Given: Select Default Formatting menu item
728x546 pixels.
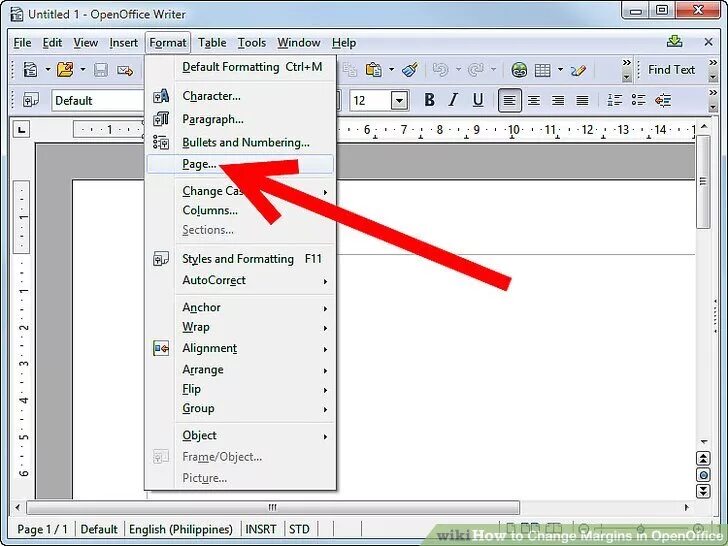Looking at the screenshot, I should tap(240, 67).
